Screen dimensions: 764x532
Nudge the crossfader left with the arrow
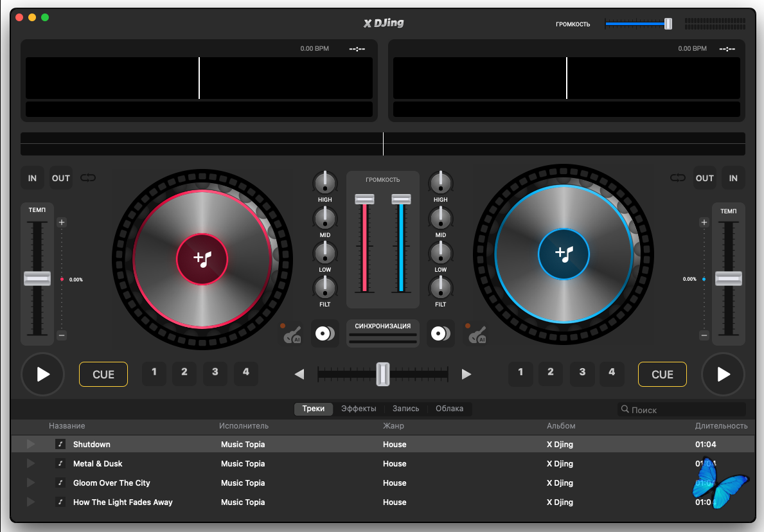(x=299, y=374)
